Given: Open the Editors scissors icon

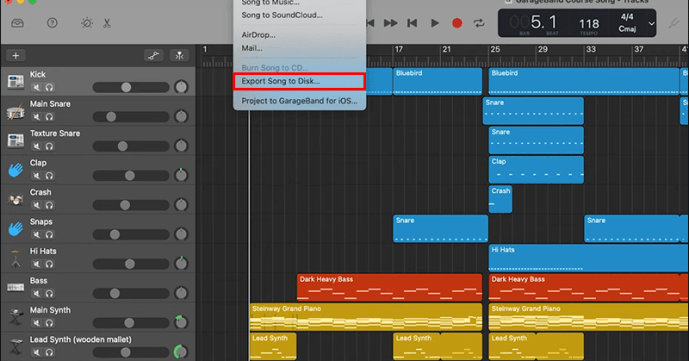Looking at the screenshot, I should [x=107, y=23].
